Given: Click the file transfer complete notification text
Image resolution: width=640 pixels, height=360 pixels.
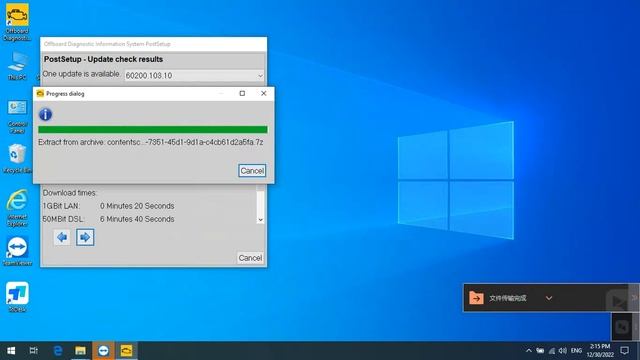Looking at the screenshot, I should (x=508, y=298).
